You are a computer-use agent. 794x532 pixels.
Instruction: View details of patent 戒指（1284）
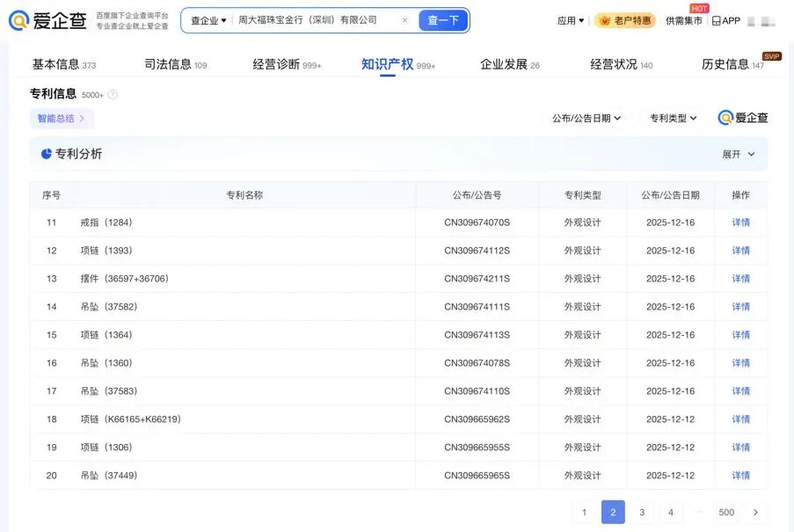(x=739, y=222)
